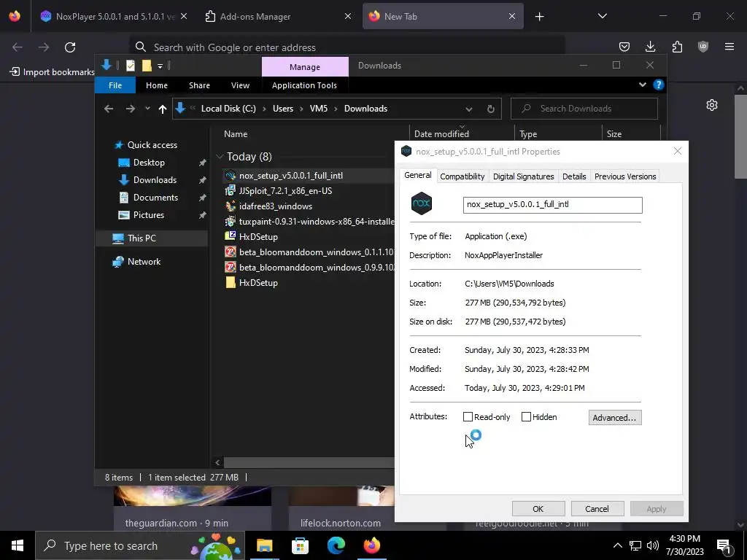Select the idafree83_windows file

click(276, 206)
